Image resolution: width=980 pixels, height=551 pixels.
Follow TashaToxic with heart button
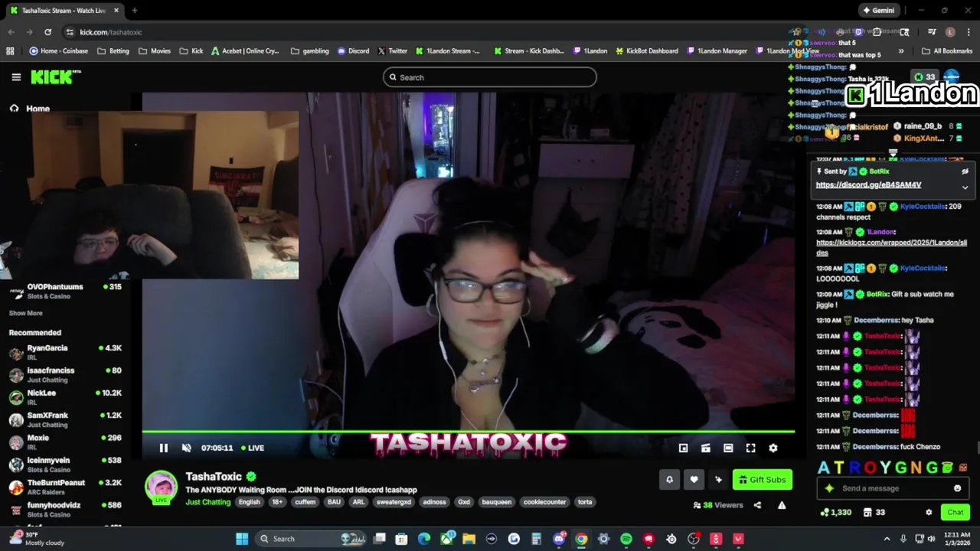(x=694, y=480)
